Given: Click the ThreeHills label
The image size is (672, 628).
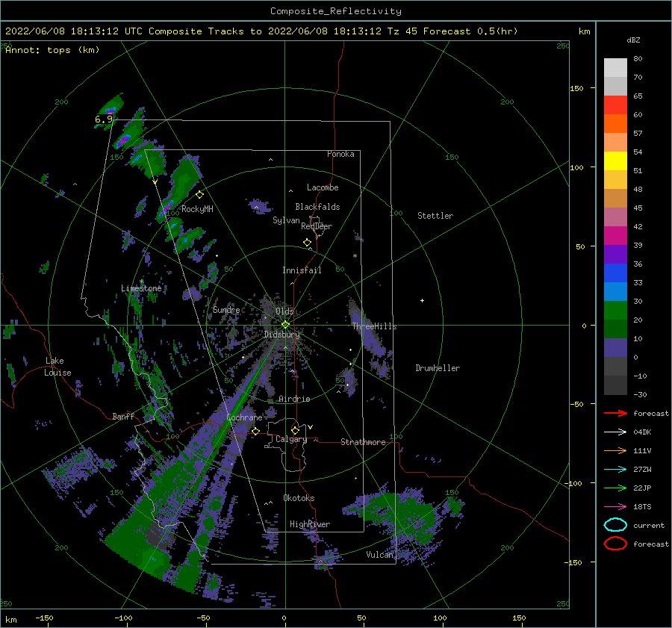Looking at the screenshot, I should (374, 326).
